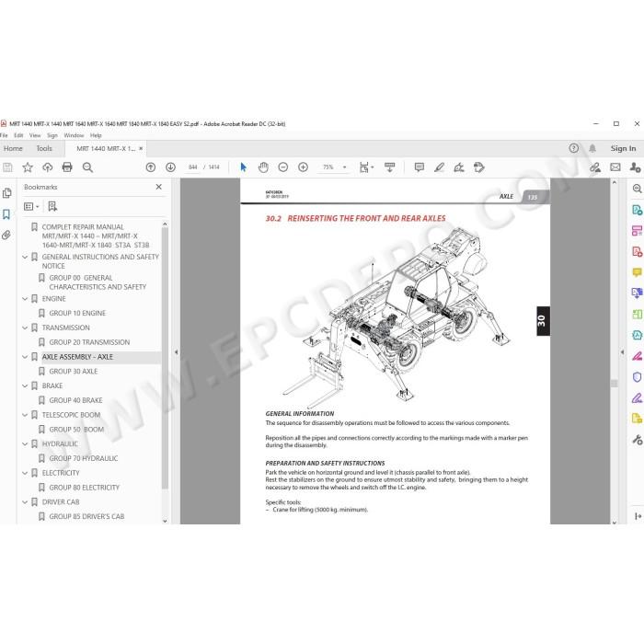Open the find text magnifier
The width and height of the screenshot is (644, 644).
(87, 167)
